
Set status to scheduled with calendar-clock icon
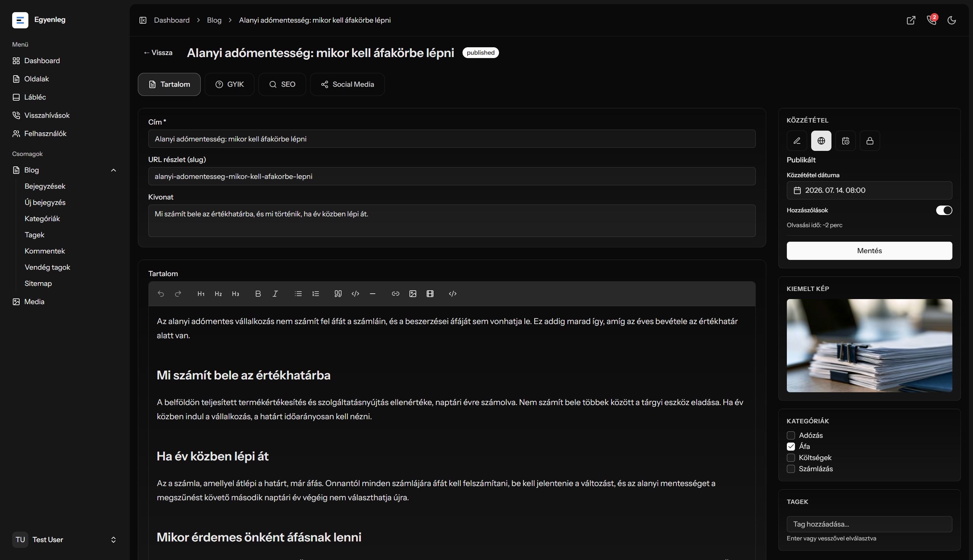(x=846, y=141)
